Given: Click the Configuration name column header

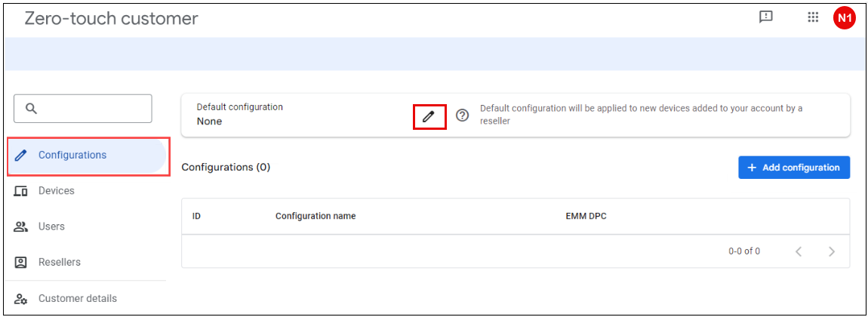Looking at the screenshot, I should pyautogui.click(x=315, y=217).
